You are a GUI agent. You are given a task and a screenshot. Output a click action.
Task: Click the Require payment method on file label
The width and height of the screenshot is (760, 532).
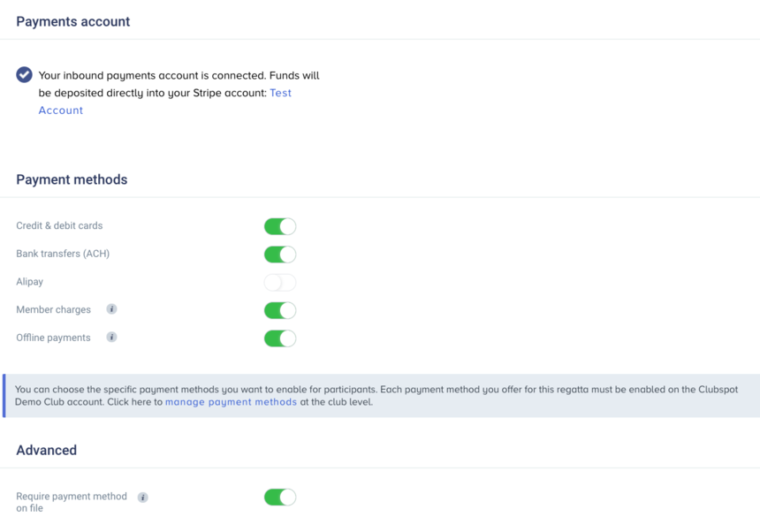click(72, 502)
